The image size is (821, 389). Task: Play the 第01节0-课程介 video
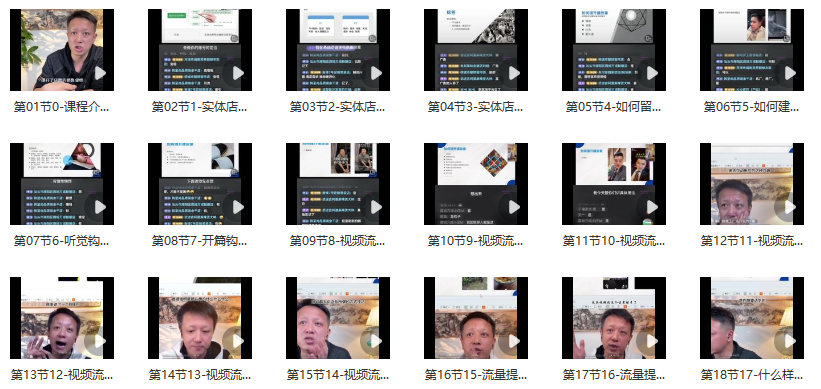[x=99, y=73]
